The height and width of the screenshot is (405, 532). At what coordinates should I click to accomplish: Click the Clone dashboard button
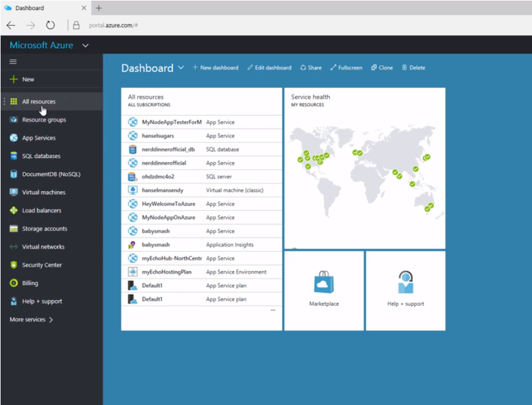[x=382, y=67]
